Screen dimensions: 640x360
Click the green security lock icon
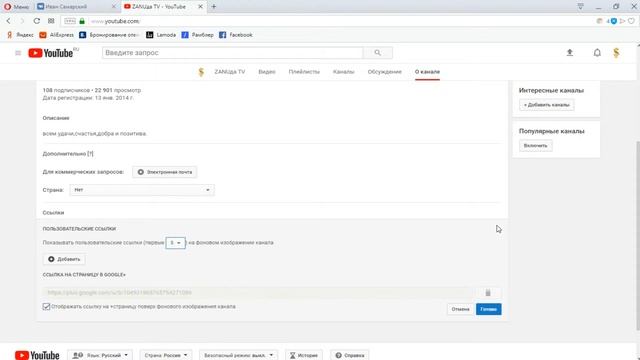coord(82,21)
